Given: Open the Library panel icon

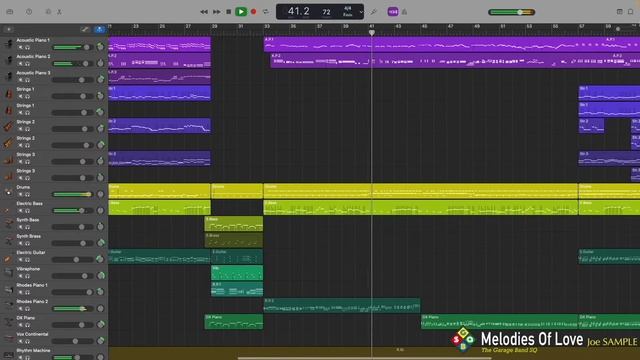Looking at the screenshot, I should coord(10,12).
